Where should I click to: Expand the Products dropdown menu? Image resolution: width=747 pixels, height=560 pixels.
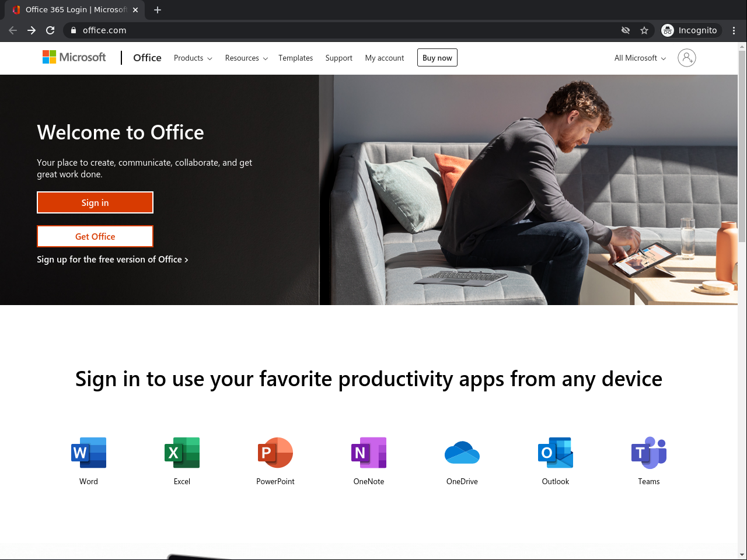click(x=193, y=58)
